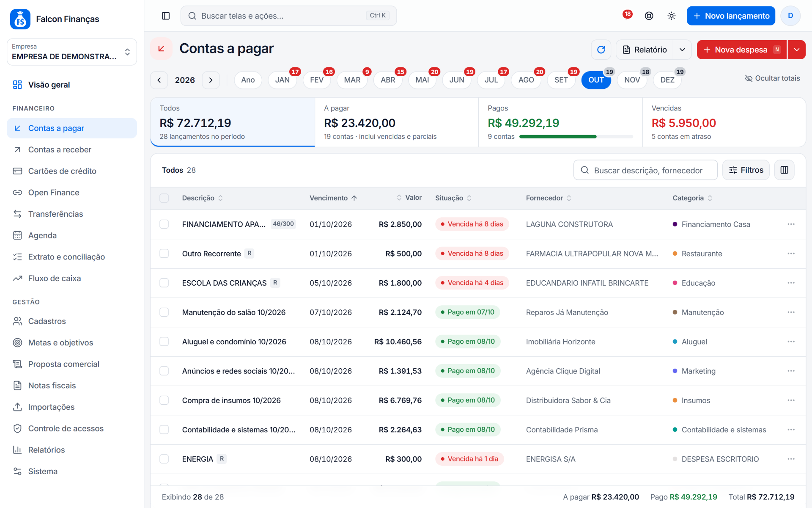Screen dimensions: 812x508
Task: Check the Compra de insumos row checkbox
Action: [x=164, y=400]
